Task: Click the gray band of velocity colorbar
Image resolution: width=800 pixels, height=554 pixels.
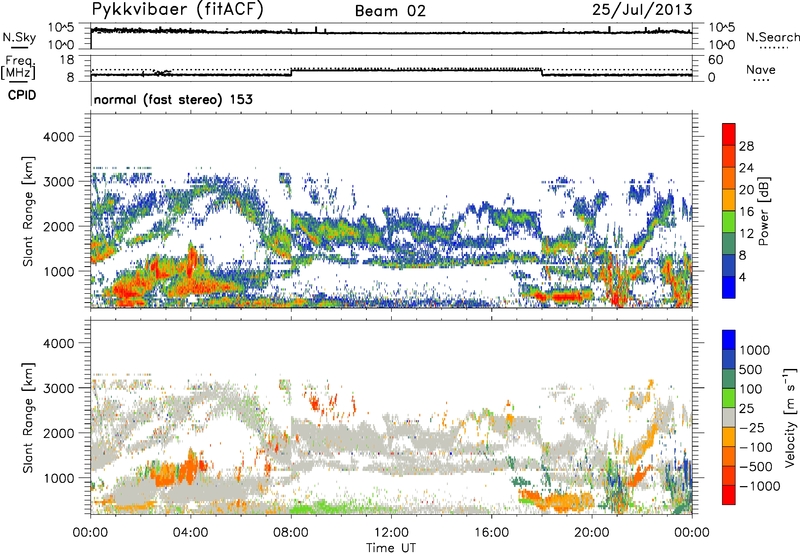Action: (729, 417)
